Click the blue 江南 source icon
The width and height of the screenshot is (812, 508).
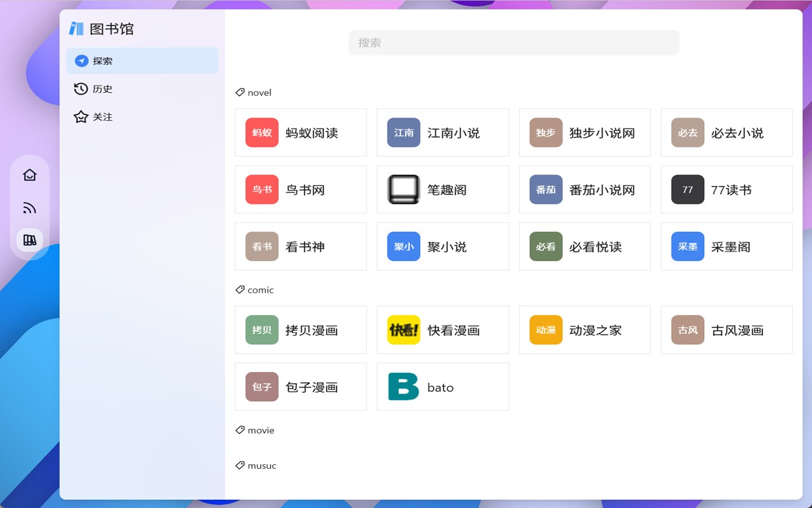coord(404,133)
